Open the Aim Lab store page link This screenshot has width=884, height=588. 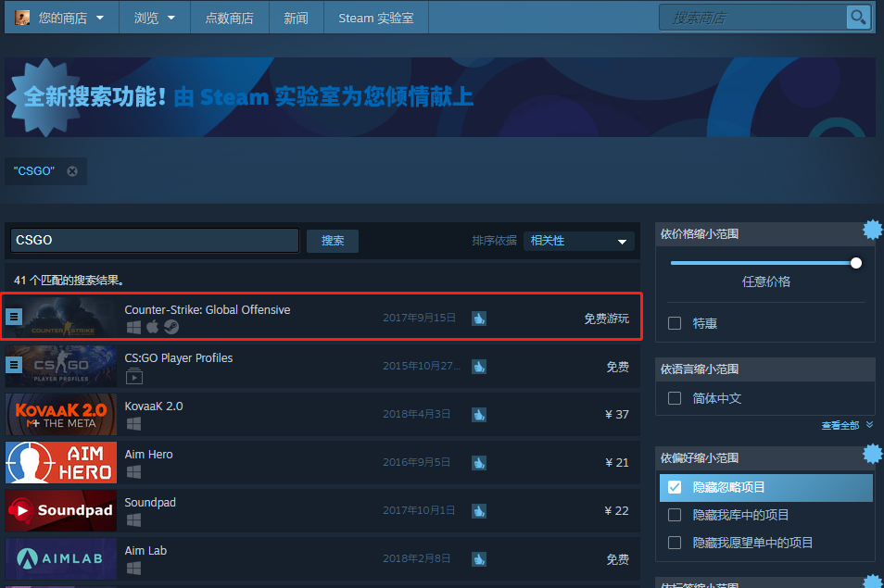point(145,550)
